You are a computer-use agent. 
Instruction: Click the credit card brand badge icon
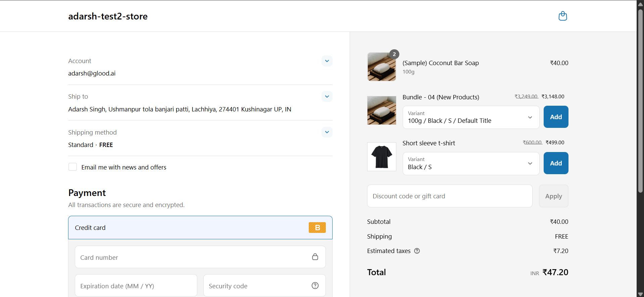pyautogui.click(x=317, y=228)
